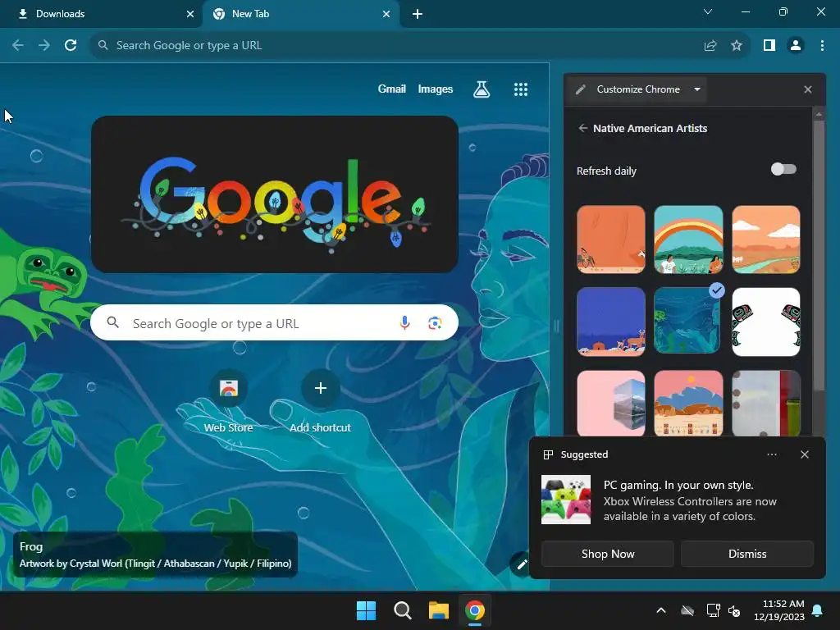Select the pink mountain cube theme
Screen dimensions: 840x630
click(610, 403)
